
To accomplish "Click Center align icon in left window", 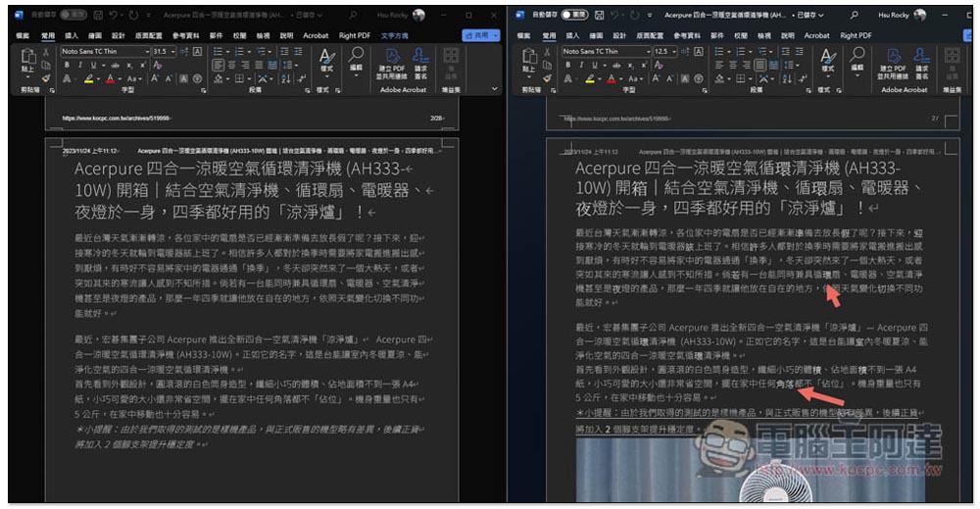I will point(232,65).
